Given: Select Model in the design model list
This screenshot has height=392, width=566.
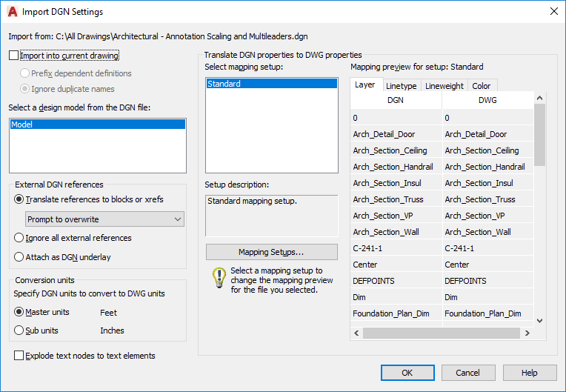Looking at the screenshot, I should point(97,125).
